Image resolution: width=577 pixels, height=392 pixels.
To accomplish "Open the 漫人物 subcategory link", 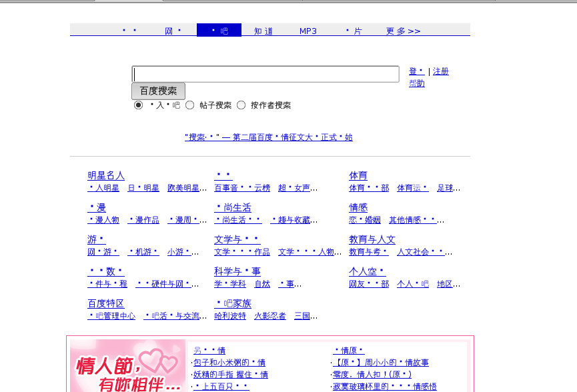I will (x=103, y=220).
